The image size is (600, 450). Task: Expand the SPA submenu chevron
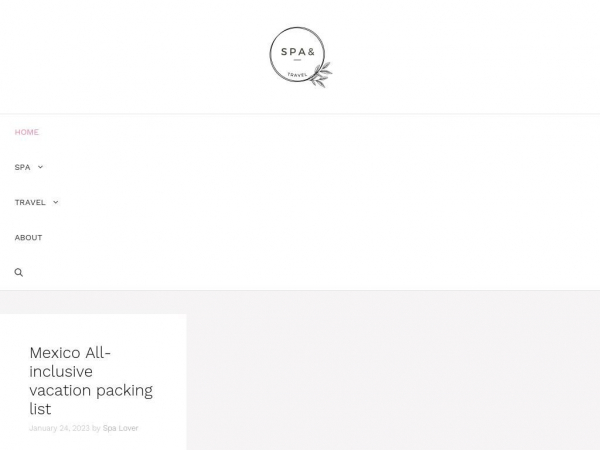(40, 167)
